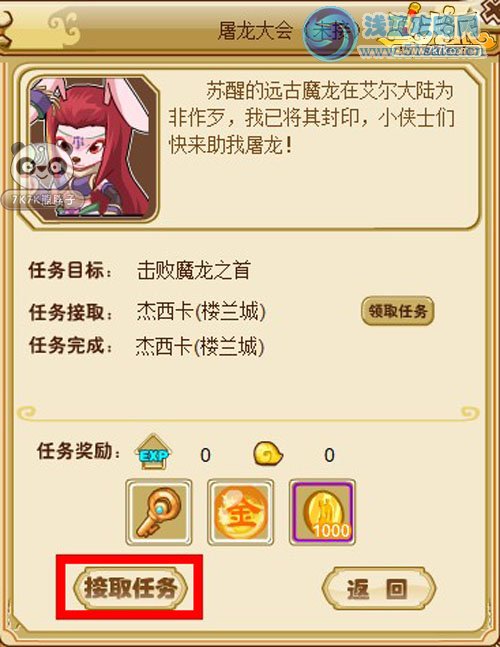Click the 领取任务 claim button
The height and width of the screenshot is (647, 500).
398,311
